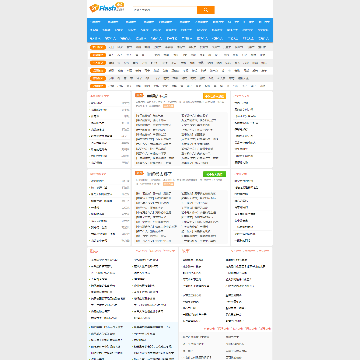Screen dimensions: 360x360
Task: Click red heading of bottom-left list section
Action: click(x=94, y=251)
